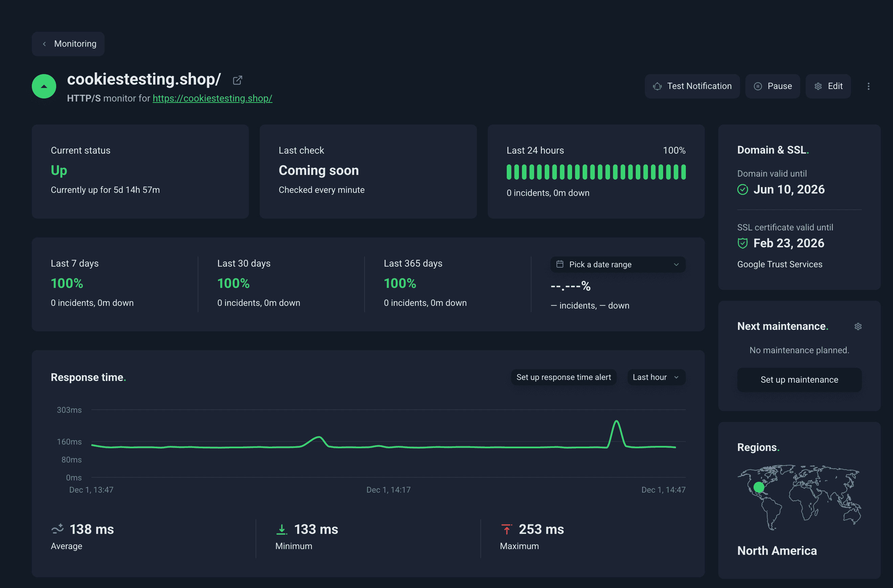Pause the cookiestesting.shop monitor
Image resolution: width=893 pixels, height=588 pixels.
[772, 86]
